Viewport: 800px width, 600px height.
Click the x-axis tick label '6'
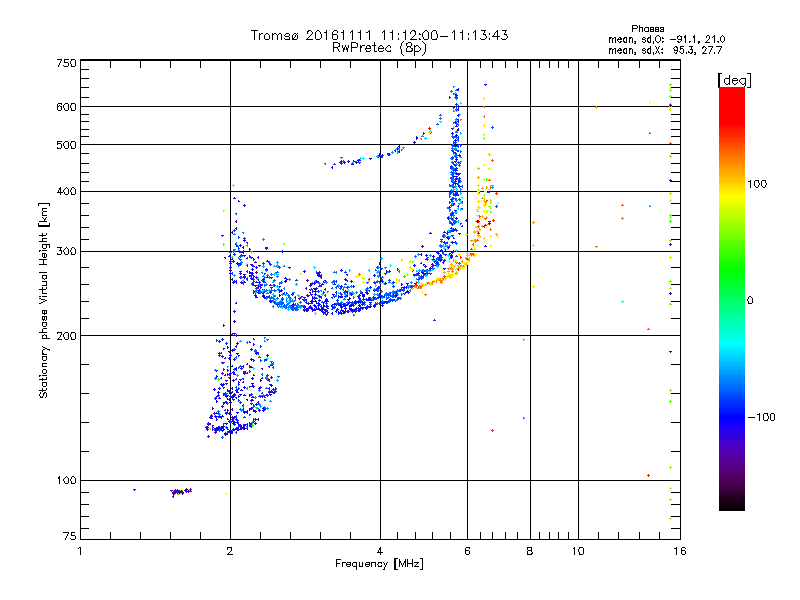pos(467,551)
